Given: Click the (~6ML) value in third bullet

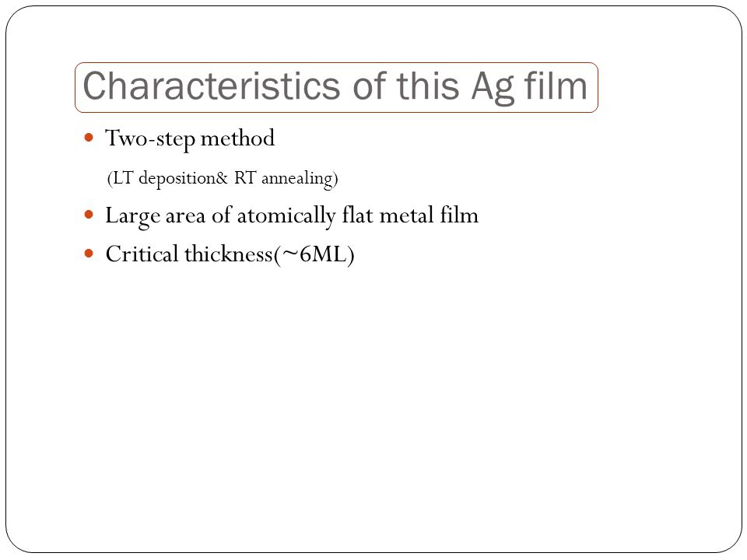Looking at the screenshot, I should (x=314, y=255).
